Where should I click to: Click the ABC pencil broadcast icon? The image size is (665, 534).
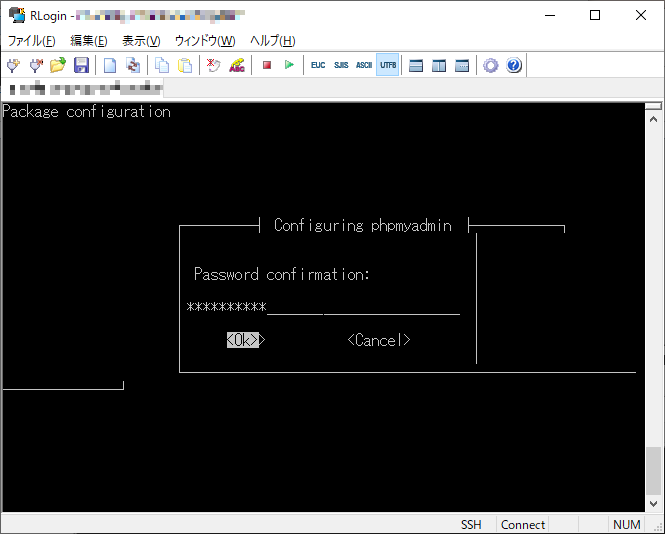(237, 65)
